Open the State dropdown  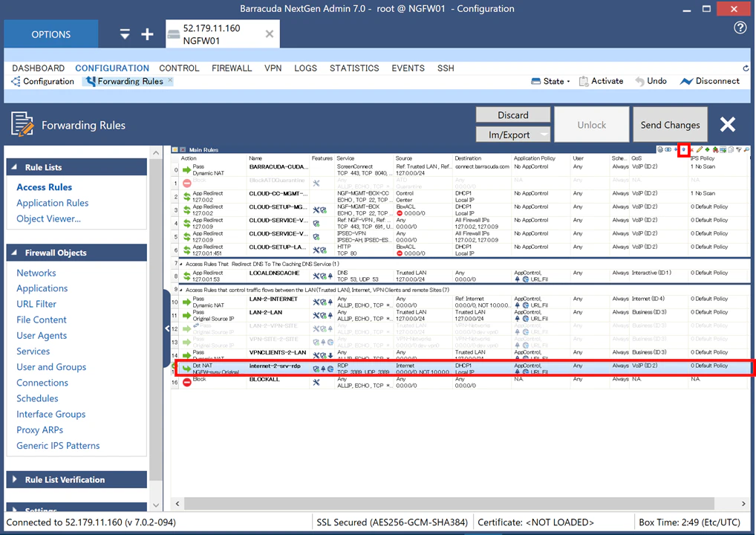point(550,81)
